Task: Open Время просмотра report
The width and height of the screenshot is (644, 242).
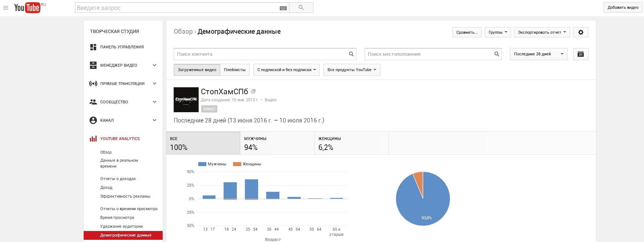Action: pos(117,217)
